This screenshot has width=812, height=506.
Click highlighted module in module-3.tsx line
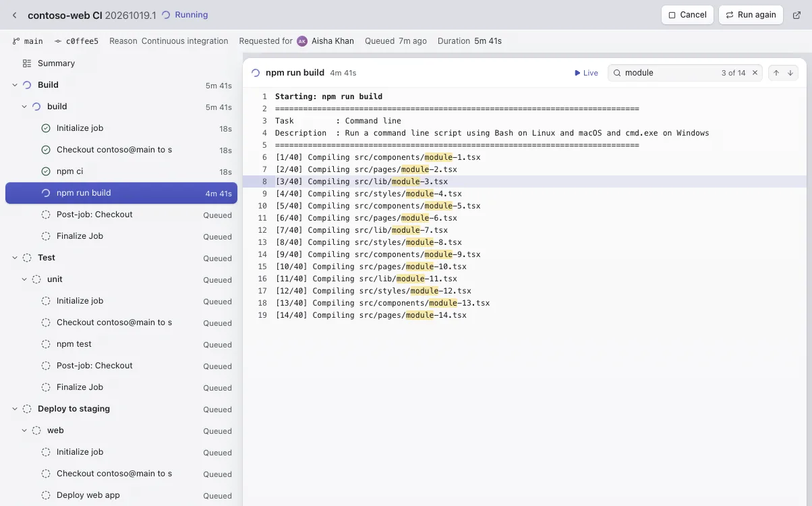(x=406, y=181)
